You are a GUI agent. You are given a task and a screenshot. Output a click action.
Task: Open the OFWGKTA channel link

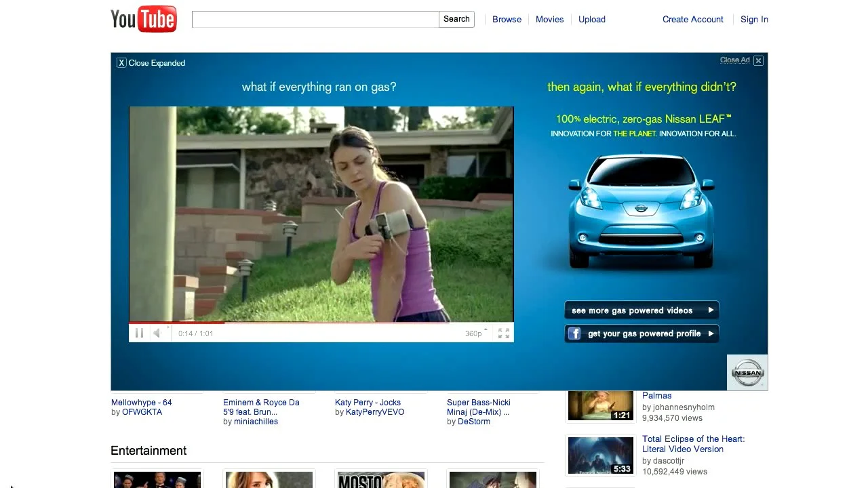(x=142, y=412)
